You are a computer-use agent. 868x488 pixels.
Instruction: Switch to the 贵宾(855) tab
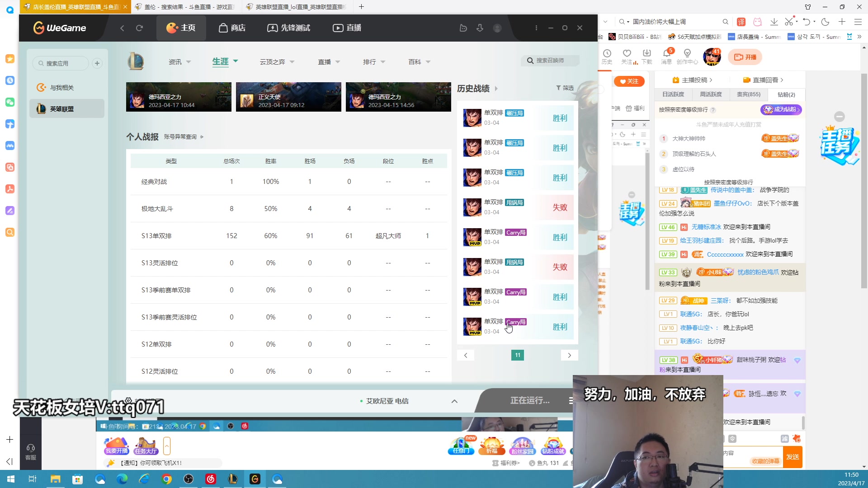[x=748, y=94]
